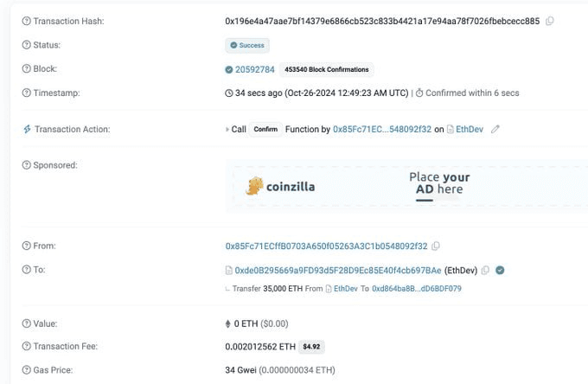Click the help icon beside Transaction Hash
The image size is (588, 384).
pyautogui.click(x=26, y=21)
